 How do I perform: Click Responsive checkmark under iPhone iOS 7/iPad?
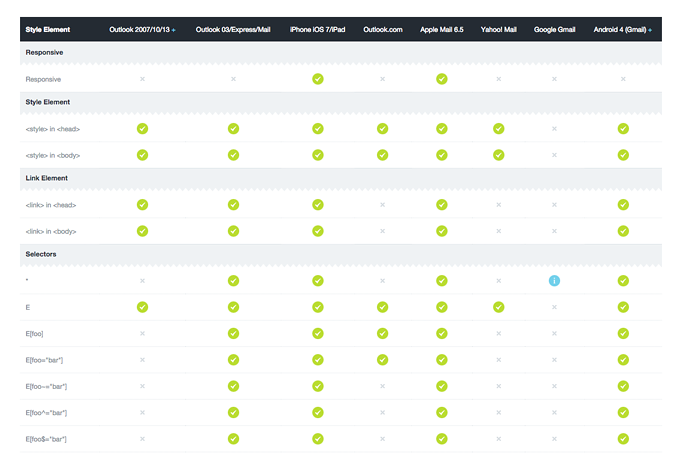[x=317, y=78]
